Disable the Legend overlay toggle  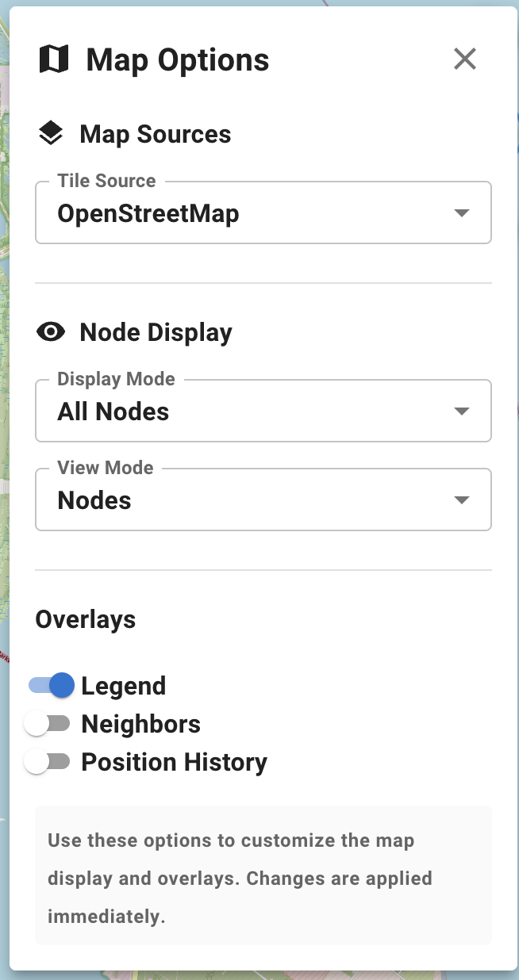(x=50, y=684)
